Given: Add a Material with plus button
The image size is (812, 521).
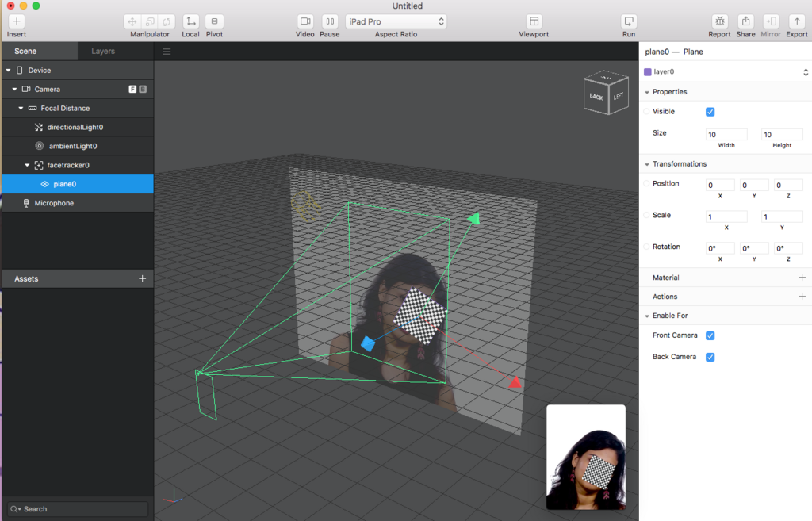Looking at the screenshot, I should pyautogui.click(x=802, y=278).
